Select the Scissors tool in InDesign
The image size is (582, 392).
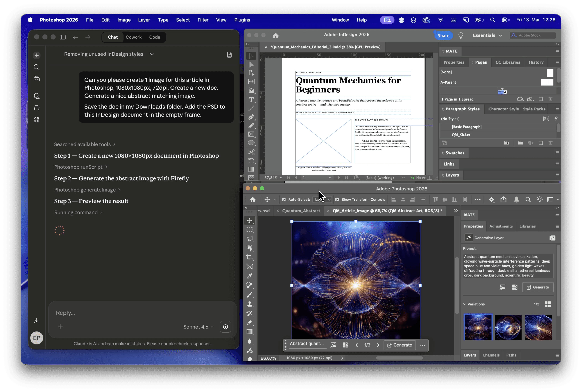251,152
